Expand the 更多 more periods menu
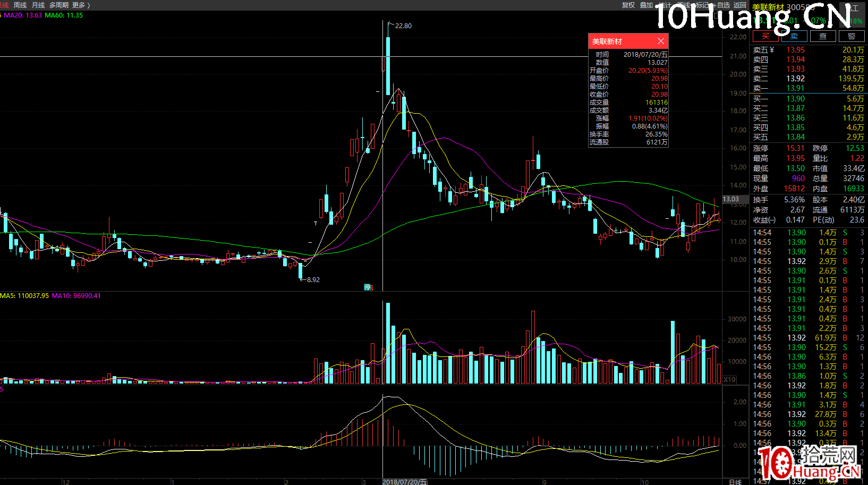This screenshot has width=868, height=485. point(81,5)
